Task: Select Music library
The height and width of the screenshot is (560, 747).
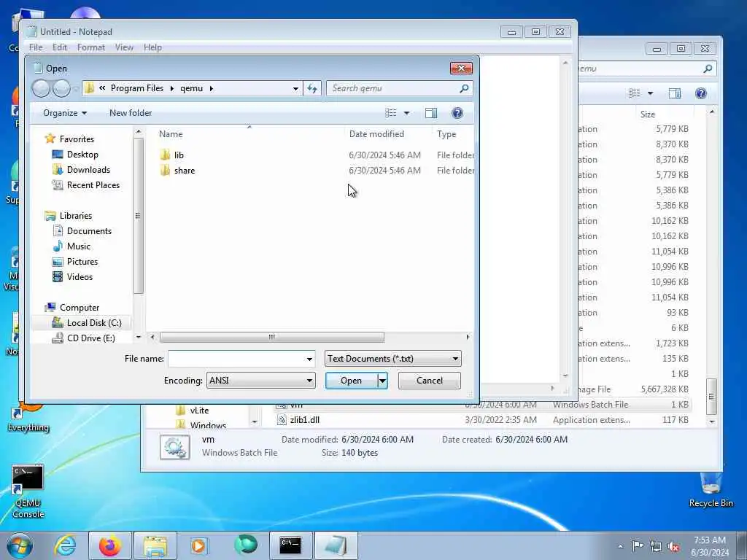Action: [79, 246]
